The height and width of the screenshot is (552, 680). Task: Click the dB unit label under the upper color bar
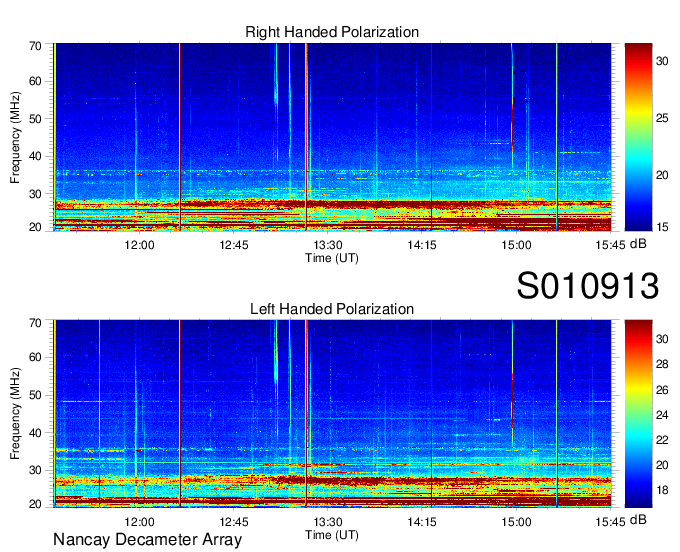coord(638,244)
